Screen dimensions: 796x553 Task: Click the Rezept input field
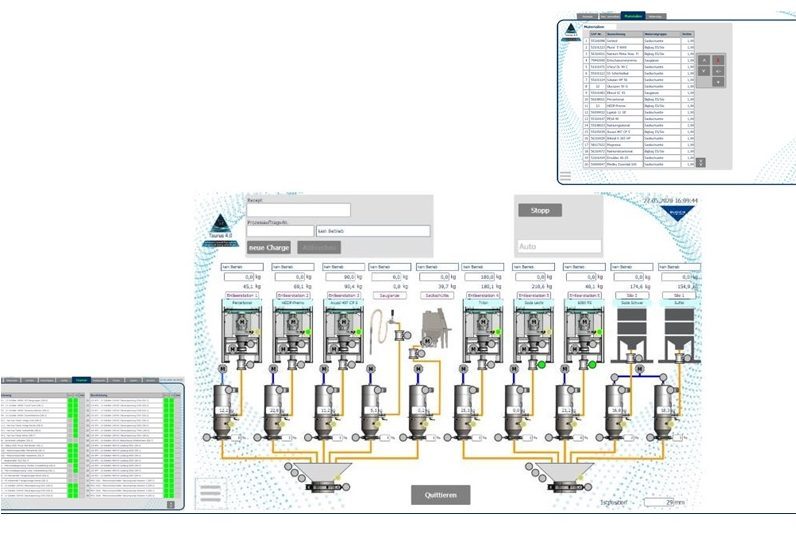point(298,210)
